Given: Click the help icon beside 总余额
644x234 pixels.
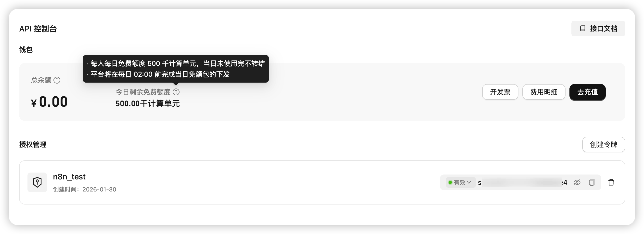Looking at the screenshot, I should pyautogui.click(x=57, y=80).
